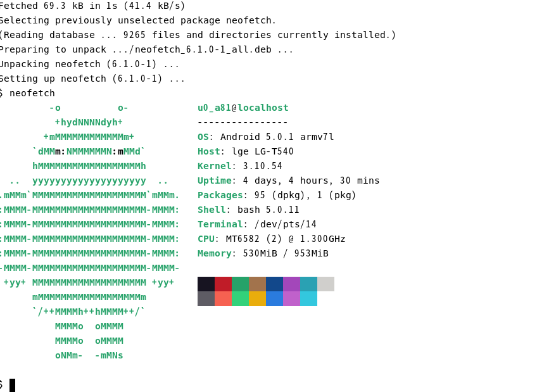
Task: Click the salmon red color block
Action: pyautogui.click(x=224, y=298)
